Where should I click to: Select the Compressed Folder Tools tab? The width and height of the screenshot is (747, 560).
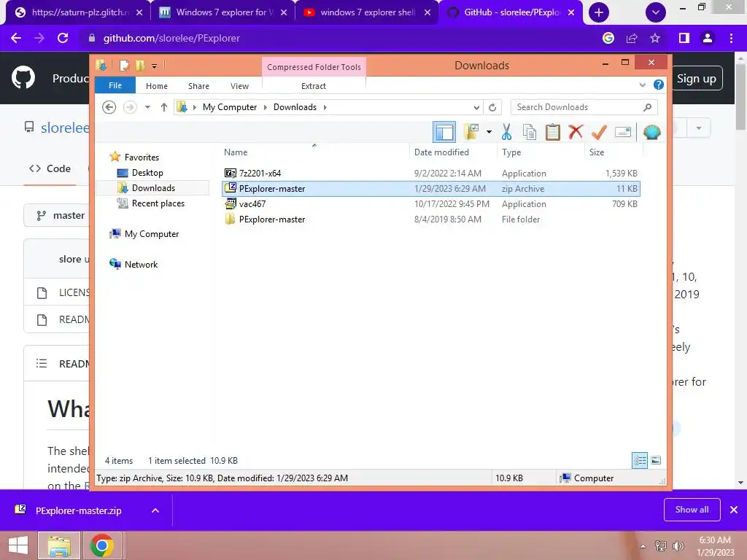click(x=314, y=66)
